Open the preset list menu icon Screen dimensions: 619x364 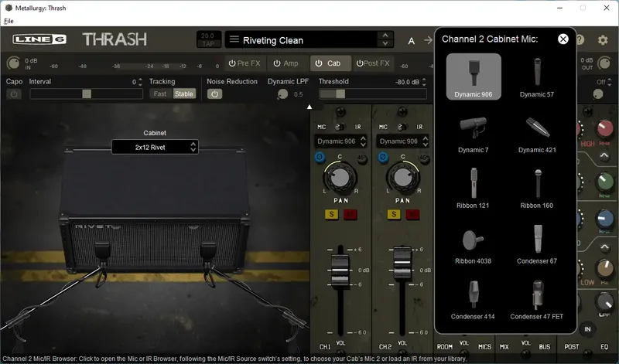pos(234,39)
